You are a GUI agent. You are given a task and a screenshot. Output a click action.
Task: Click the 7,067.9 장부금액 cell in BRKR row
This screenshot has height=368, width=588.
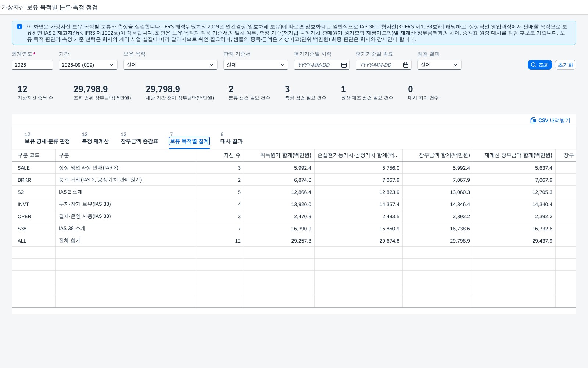438,180
